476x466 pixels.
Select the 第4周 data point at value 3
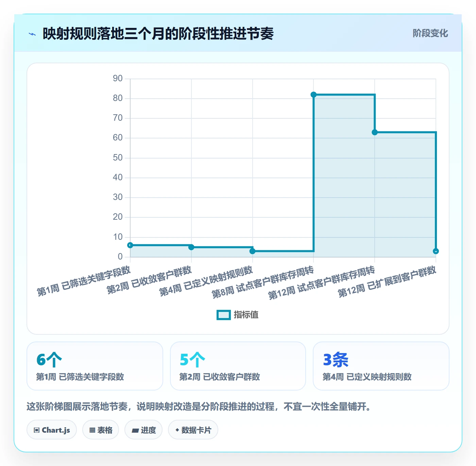point(252,251)
